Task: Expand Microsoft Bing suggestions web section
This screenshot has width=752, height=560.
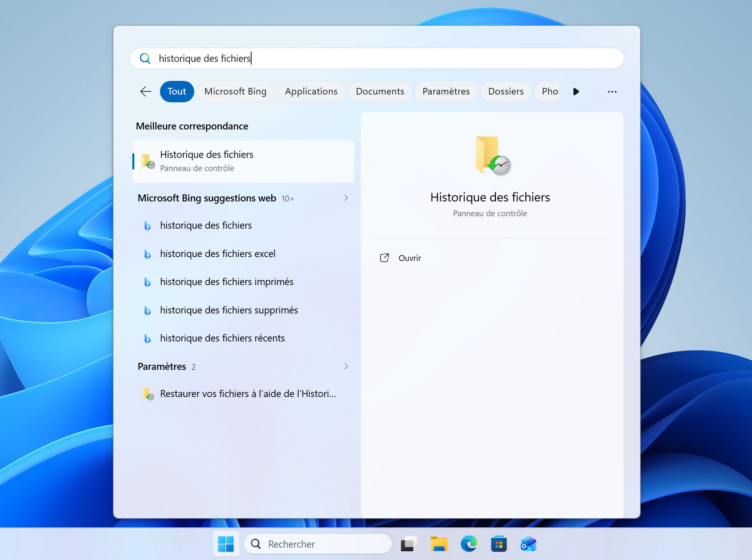Action: [346, 198]
